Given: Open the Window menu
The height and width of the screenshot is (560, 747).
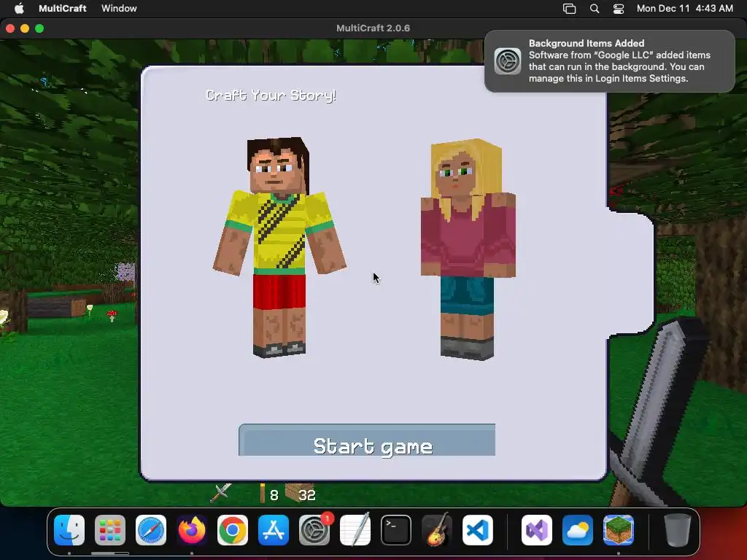Looking at the screenshot, I should coord(119,8).
